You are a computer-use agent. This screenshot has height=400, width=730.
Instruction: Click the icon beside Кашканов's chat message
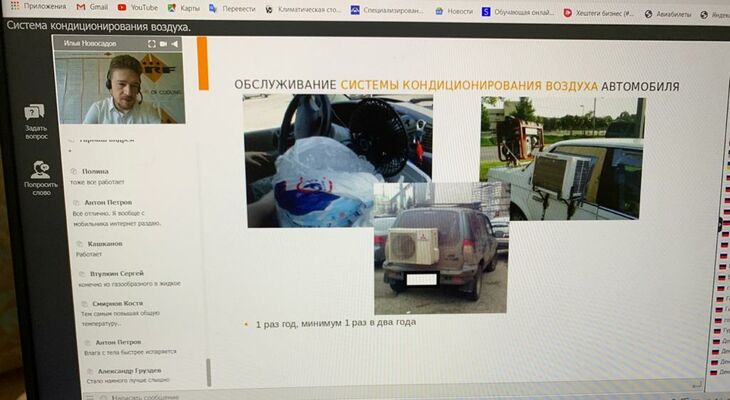coord(79,244)
